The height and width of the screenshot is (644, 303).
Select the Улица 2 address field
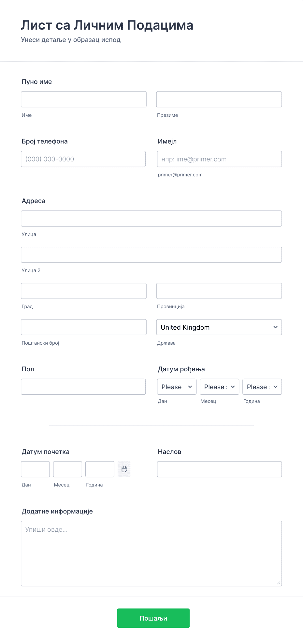click(151, 254)
